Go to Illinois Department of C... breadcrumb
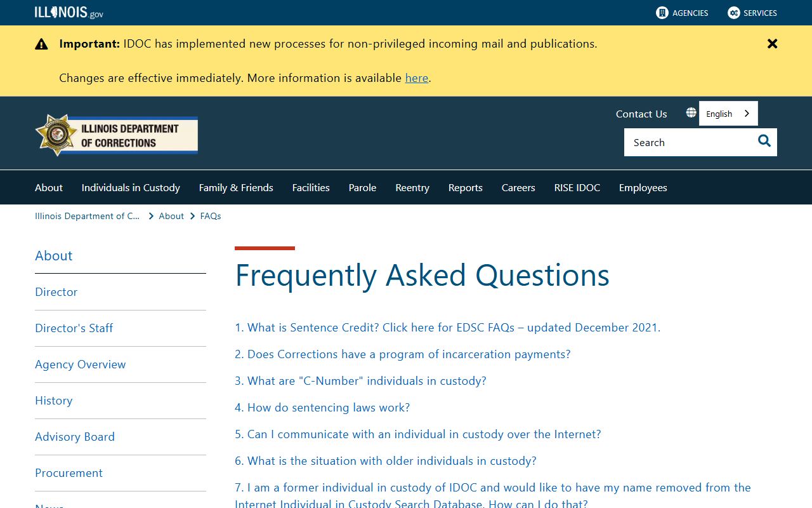The height and width of the screenshot is (508, 812). click(87, 216)
